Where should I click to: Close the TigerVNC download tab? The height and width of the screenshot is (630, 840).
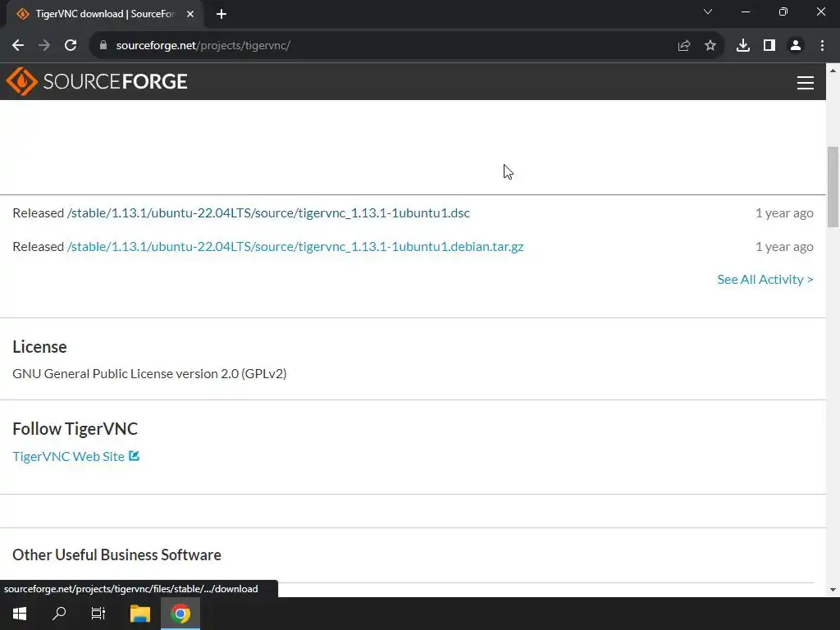coord(190,14)
